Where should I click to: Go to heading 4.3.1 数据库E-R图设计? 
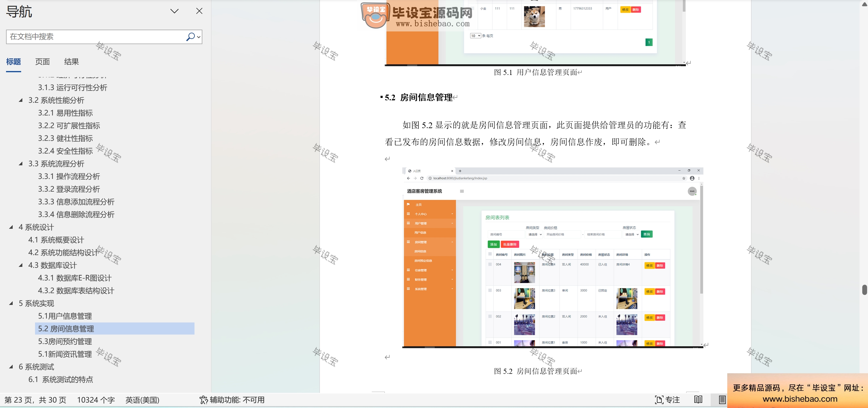pos(75,278)
